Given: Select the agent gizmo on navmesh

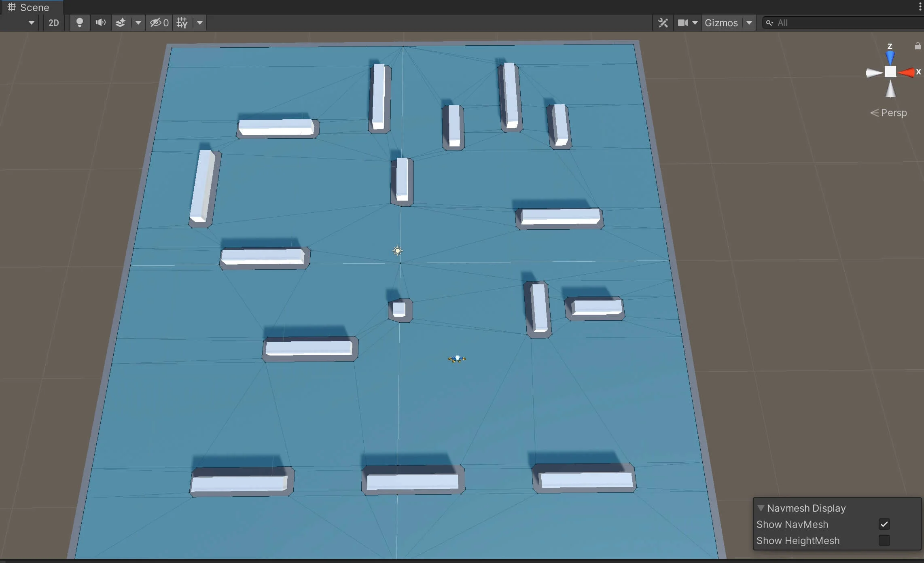Looking at the screenshot, I should point(457,359).
